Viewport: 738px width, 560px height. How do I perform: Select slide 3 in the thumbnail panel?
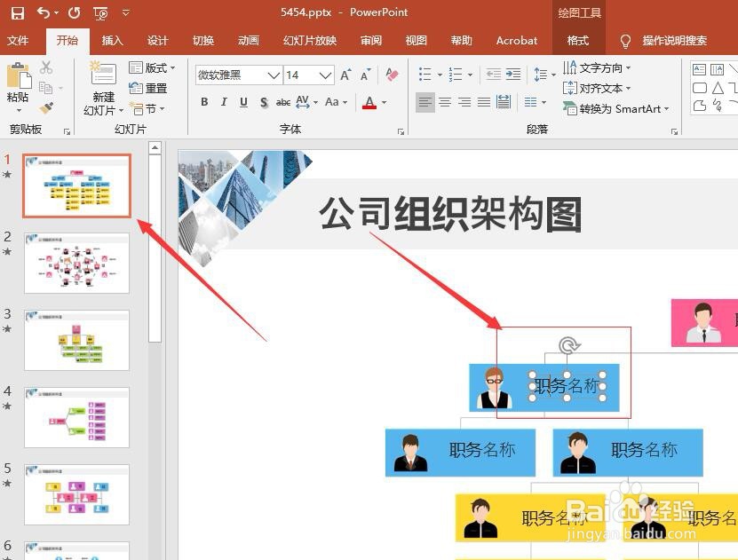[76, 340]
